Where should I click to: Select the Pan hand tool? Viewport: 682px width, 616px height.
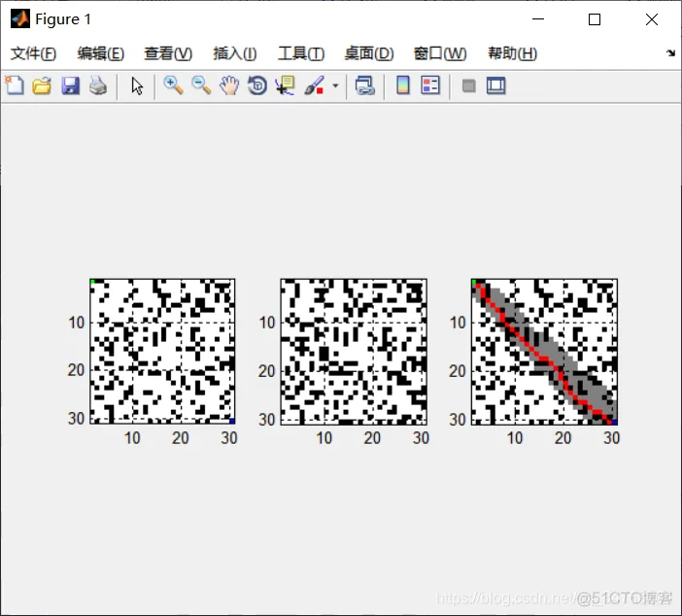229,86
